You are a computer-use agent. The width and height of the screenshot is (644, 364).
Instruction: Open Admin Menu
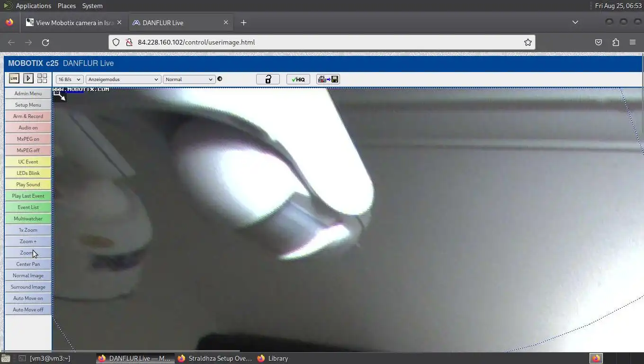pos(28,93)
